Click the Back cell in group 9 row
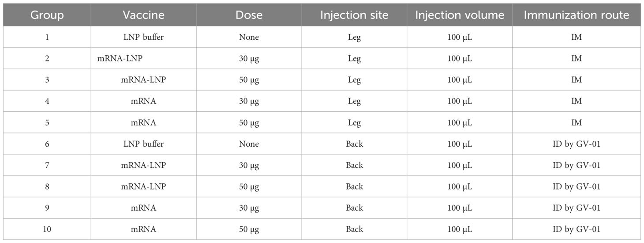This screenshot has width=644, height=243. (x=354, y=208)
